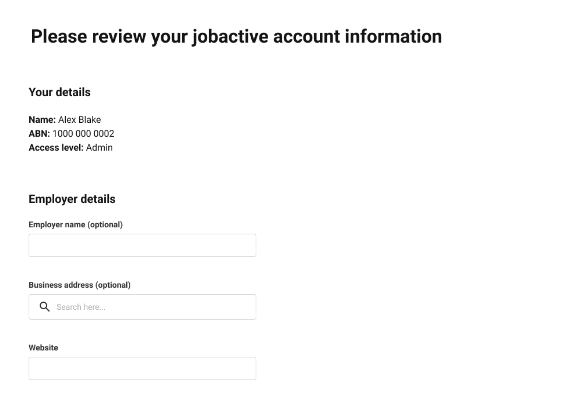Click the magnifier icon in Business address field

45,307
